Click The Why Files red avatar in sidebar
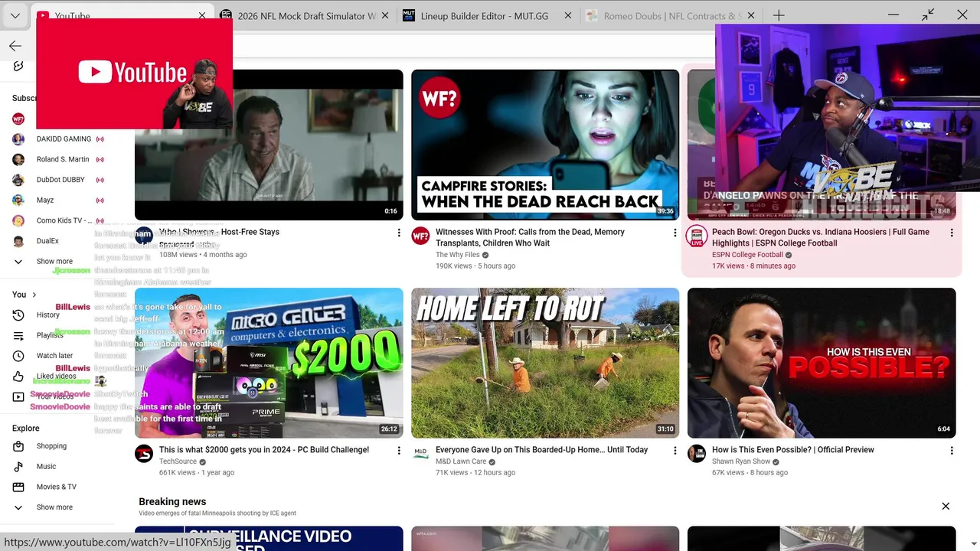Screen dimensions: 980x551 [18, 119]
